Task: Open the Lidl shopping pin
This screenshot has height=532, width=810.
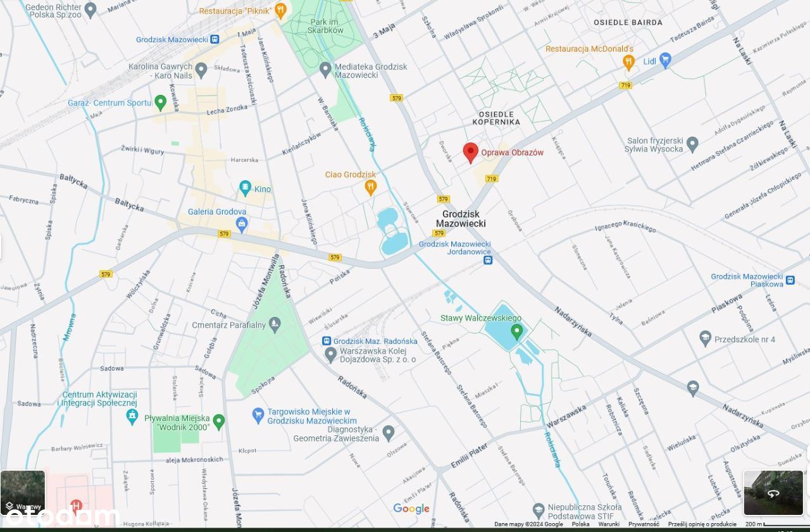Action: 665,61
